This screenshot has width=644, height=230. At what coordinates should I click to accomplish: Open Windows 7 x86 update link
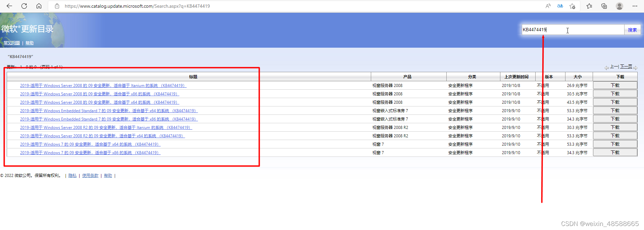(90, 153)
